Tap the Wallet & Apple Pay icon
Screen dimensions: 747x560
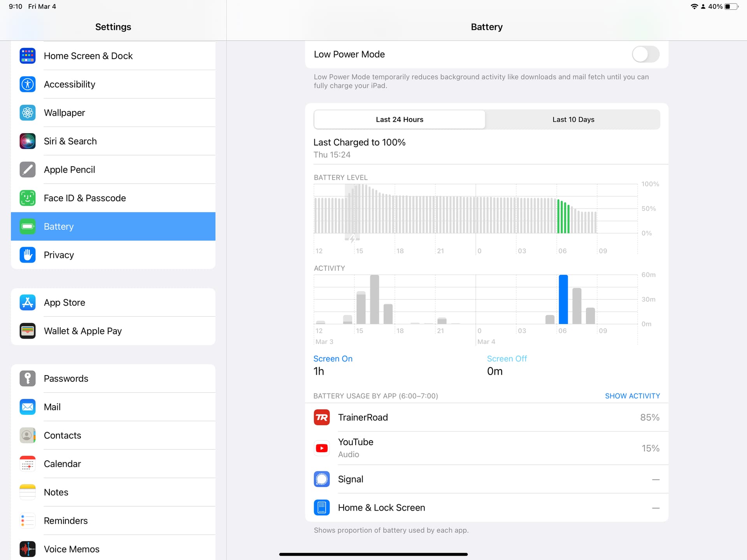tap(28, 331)
